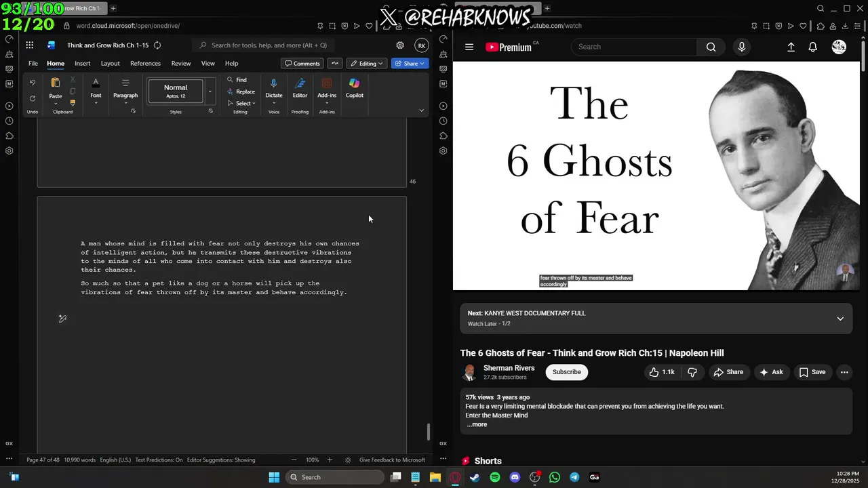The width and height of the screenshot is (868, 488).
Task: Expand the Add-ins dropdown
Action: [x=327, y=104]
